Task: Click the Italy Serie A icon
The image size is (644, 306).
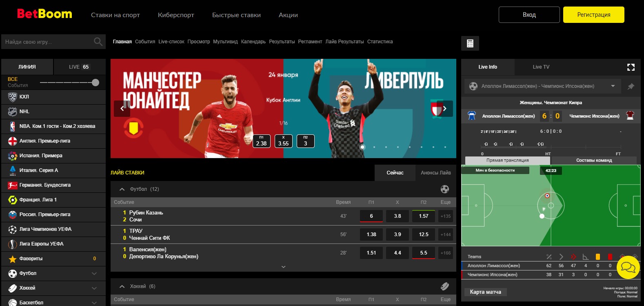Action: click(x=13, y=170)
